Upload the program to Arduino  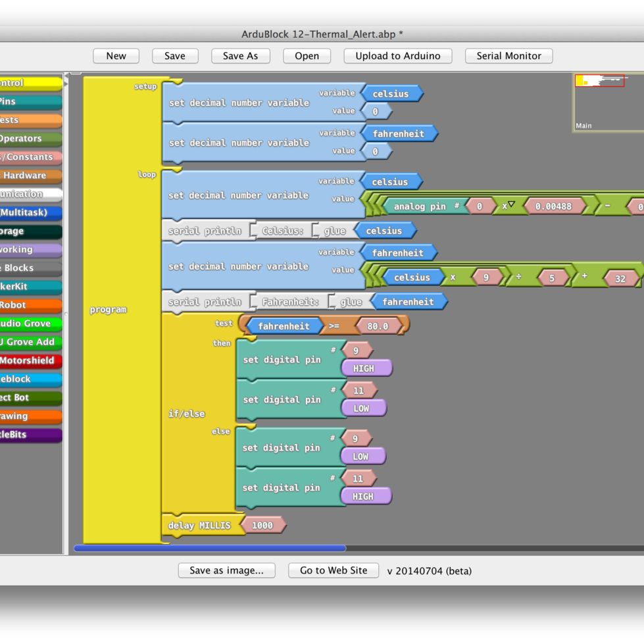point(397,56)
